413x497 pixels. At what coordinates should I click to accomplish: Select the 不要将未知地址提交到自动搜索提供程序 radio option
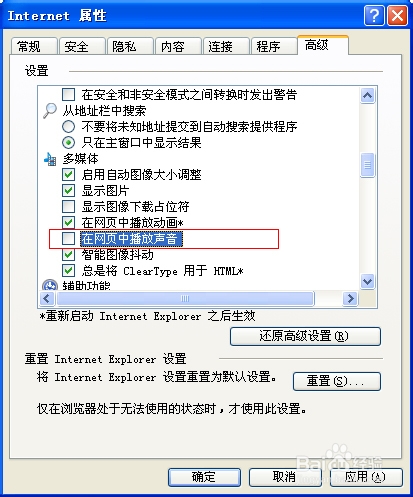point(68,127)
